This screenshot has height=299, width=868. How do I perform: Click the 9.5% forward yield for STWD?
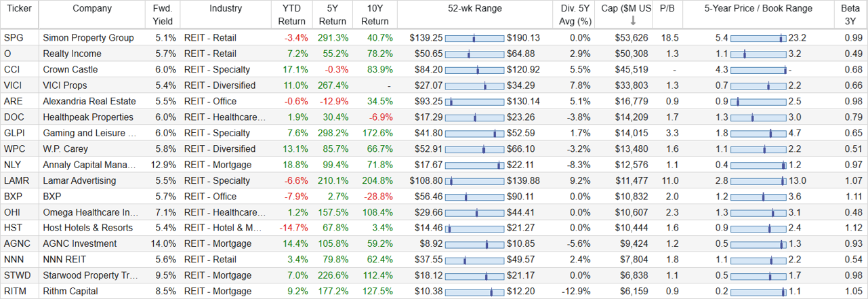click(x=165, y=275)
